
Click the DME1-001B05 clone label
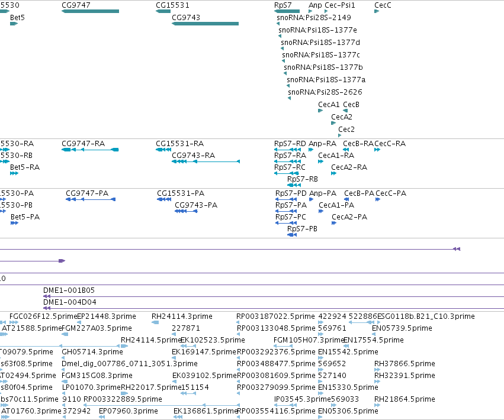click(69, 290)
